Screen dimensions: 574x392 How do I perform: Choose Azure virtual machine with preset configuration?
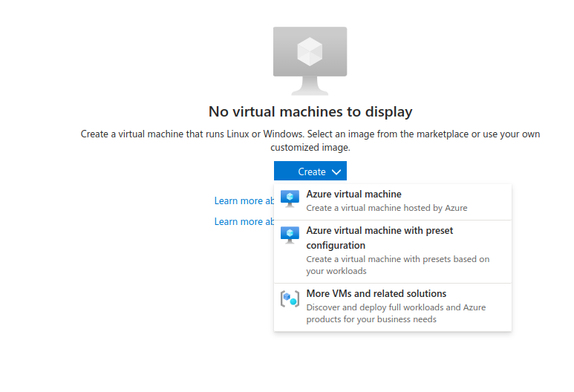(392, 252)
